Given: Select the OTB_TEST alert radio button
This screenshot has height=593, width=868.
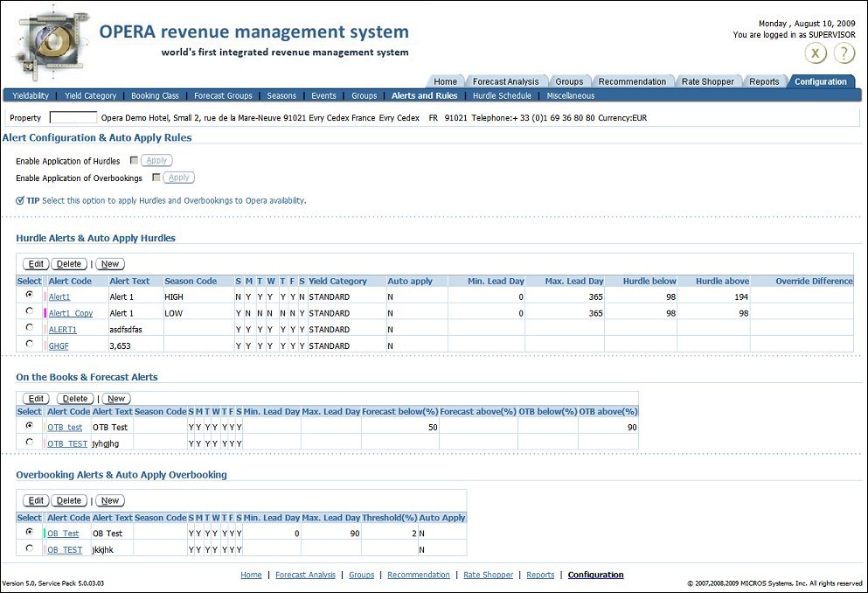Looking at the screenshot, I should tap(29, 443).
